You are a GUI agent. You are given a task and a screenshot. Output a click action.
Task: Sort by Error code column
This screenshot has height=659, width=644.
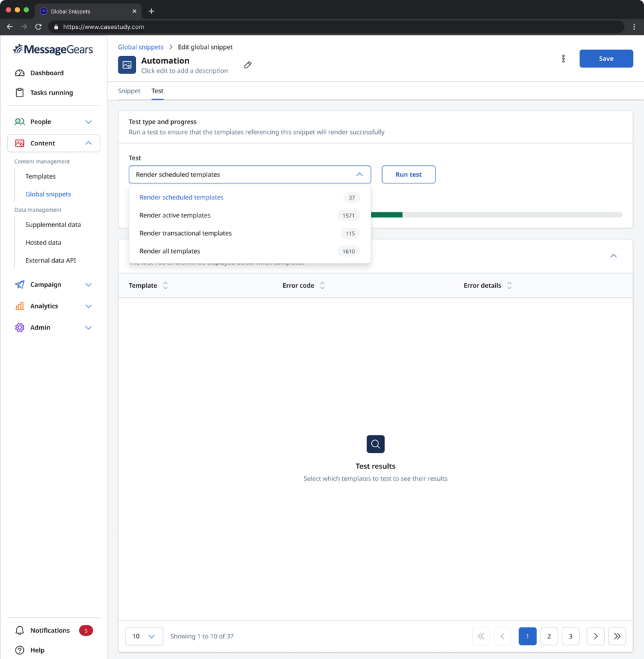(x=322, y=286)
